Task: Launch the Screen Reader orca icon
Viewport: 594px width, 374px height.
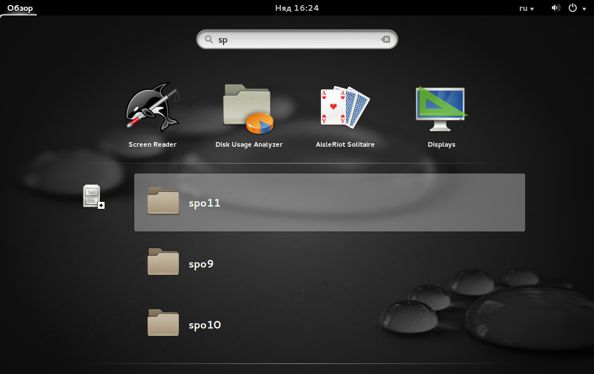Action: (152, 107)
